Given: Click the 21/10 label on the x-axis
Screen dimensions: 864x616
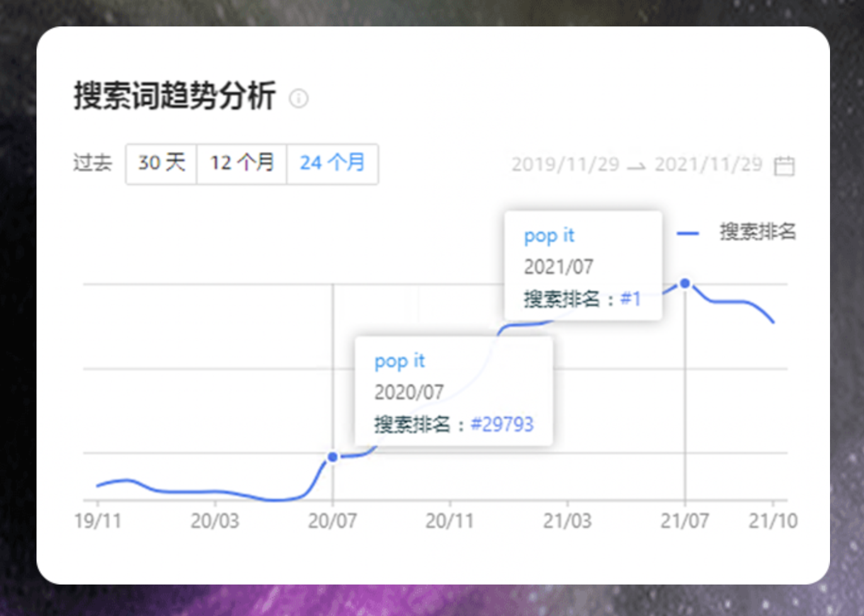Looking at the screenshot, I should 773,521.
